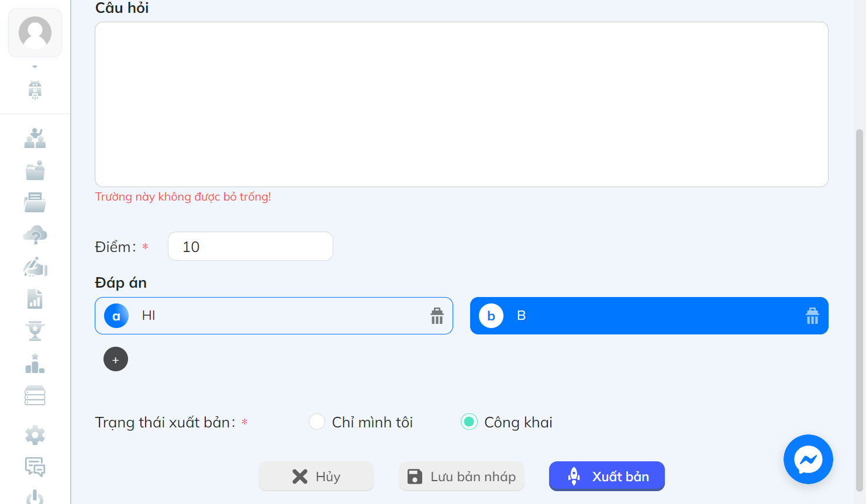Click the 'Trường này không được bỏ trống!' error text

point(183,196)
